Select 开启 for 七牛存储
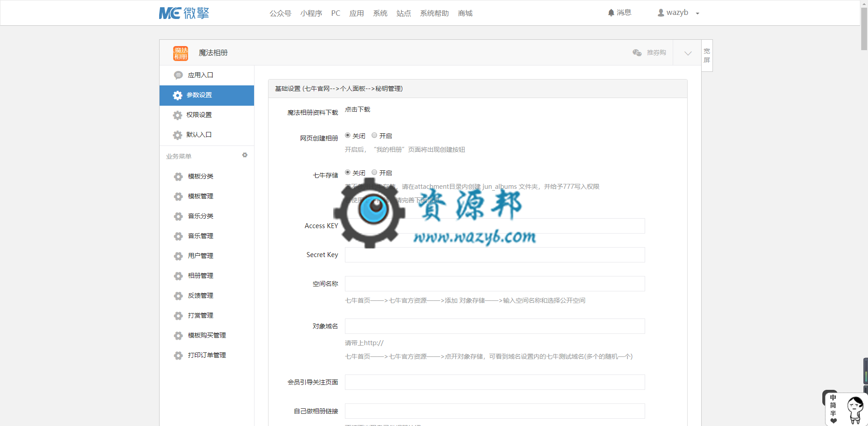The height and width of the screenshot is (426, 868). pos(374,172)
